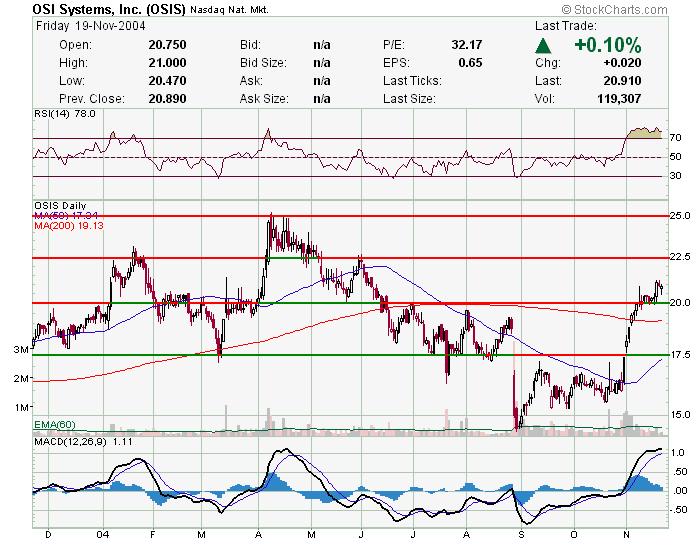
Task: Click the 'Bid Size:' label
Action: click(x=263, y=63)
